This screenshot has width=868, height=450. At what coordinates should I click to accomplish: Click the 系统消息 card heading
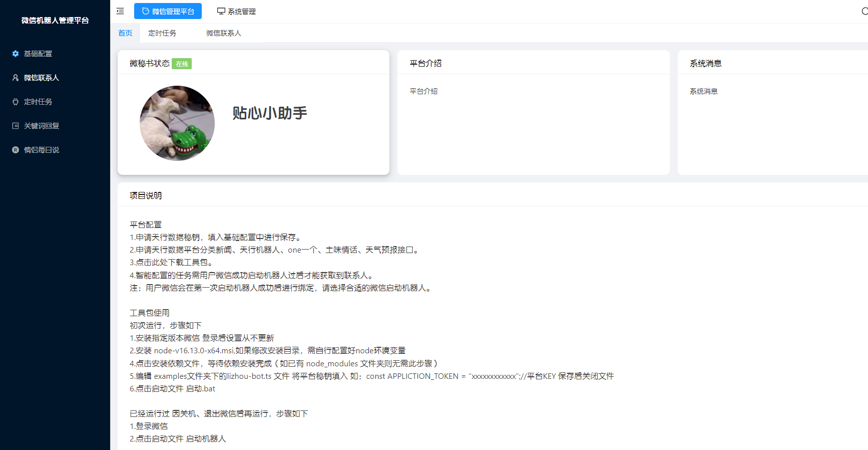(x=706, y=64)
